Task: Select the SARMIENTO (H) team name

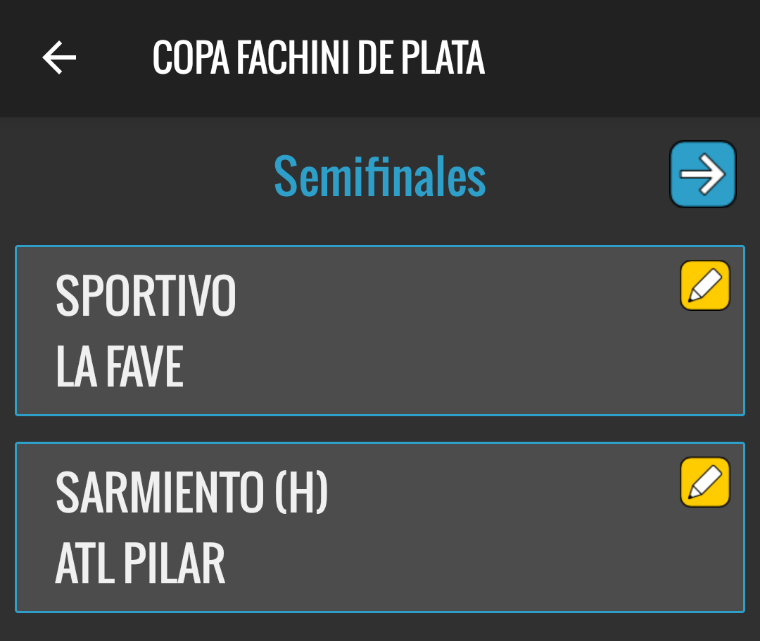Action: 192,493
